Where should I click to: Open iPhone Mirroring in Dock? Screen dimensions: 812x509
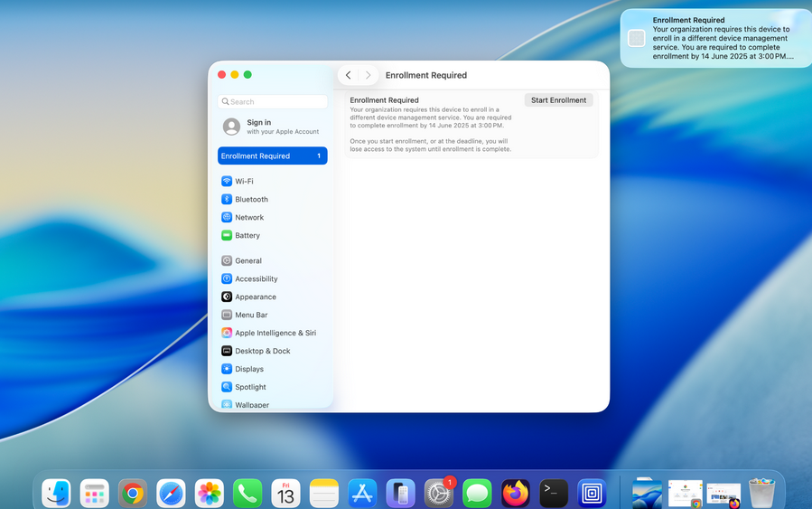point(400,493)
